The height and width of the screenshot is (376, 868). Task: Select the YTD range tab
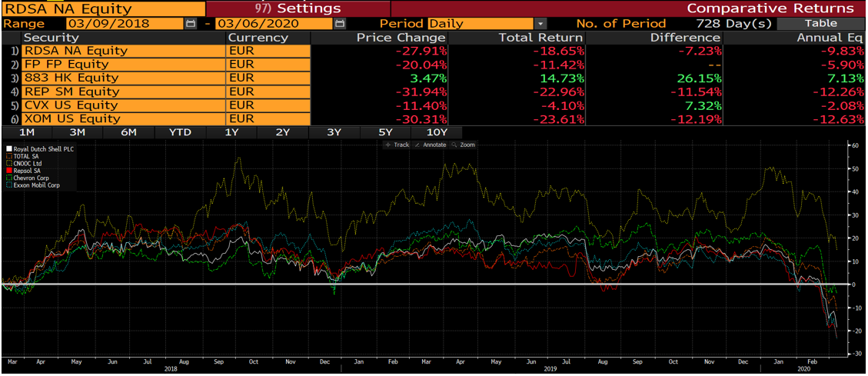179,132
